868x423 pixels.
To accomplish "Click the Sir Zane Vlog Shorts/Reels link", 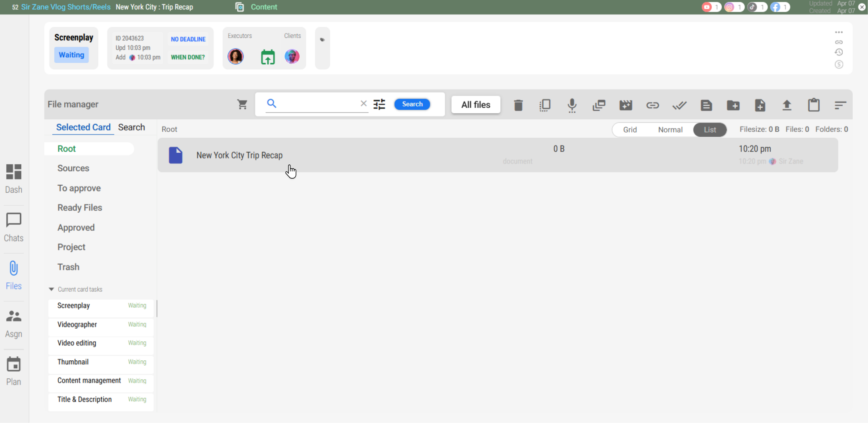I will [66, 7].
